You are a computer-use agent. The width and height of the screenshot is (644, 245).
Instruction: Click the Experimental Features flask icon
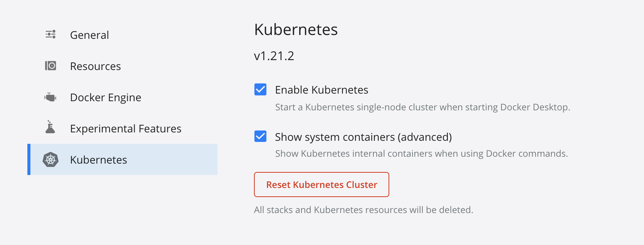tap(50, 128)
